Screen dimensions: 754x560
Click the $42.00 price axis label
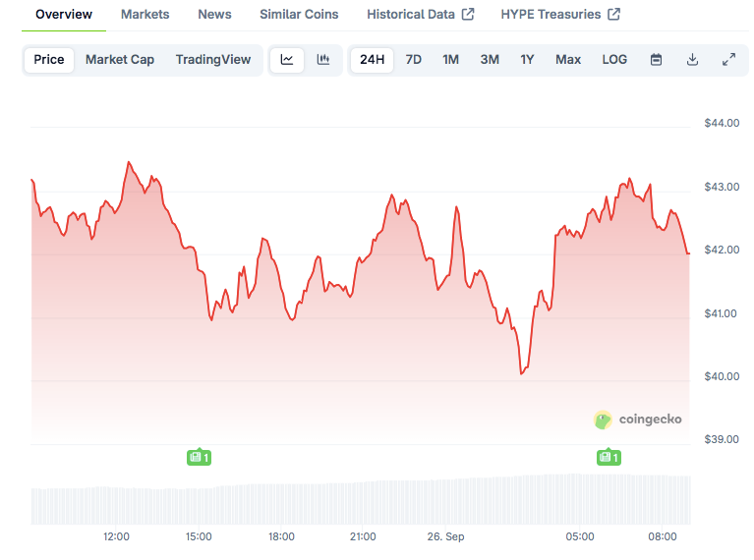722,250
